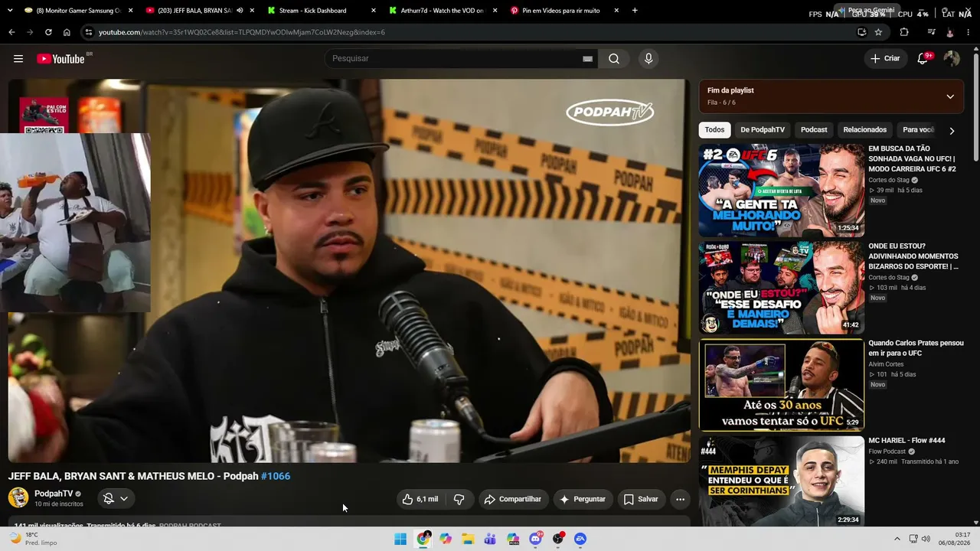
Task: Open more actions menu for the video
Action: (680, 499)
